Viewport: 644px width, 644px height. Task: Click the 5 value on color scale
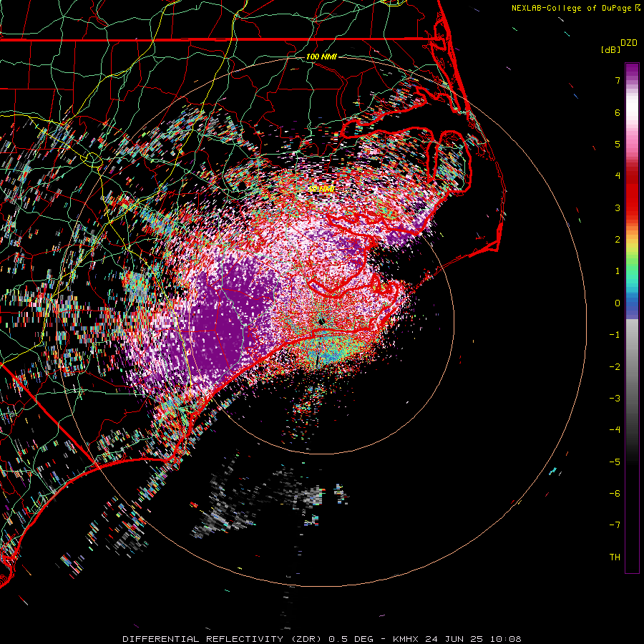coord(618,144)
